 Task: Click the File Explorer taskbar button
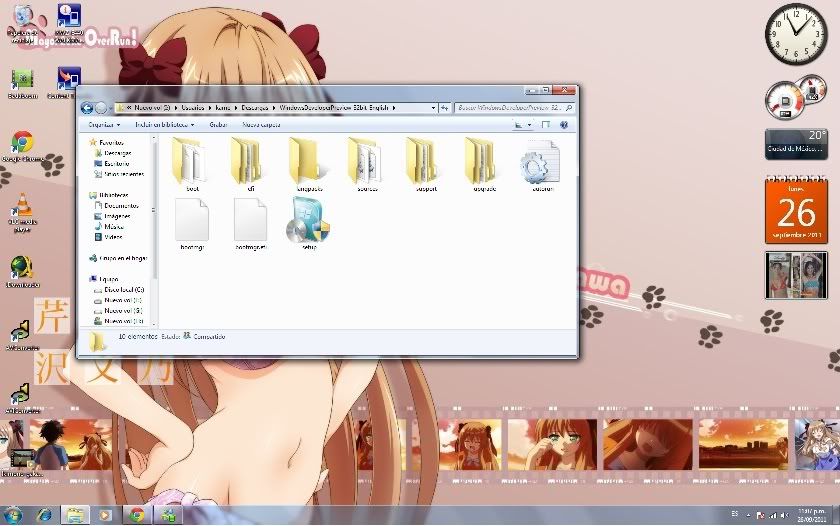75,515
